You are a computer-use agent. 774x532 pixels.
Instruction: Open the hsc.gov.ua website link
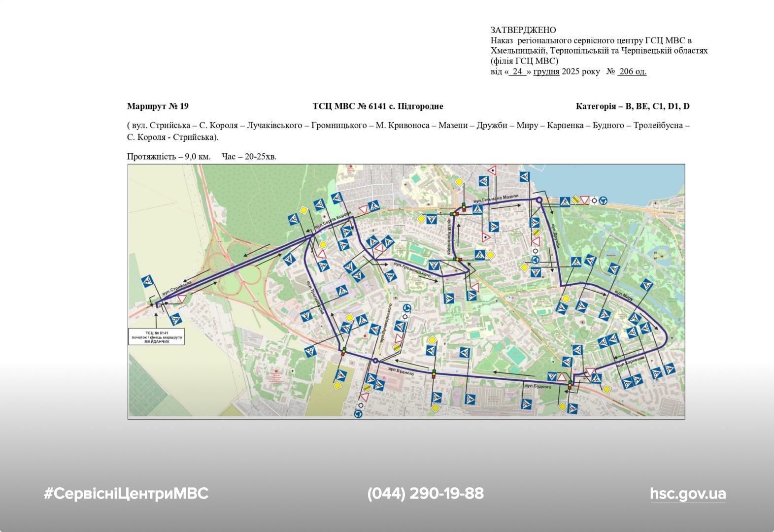click(687, 494)
